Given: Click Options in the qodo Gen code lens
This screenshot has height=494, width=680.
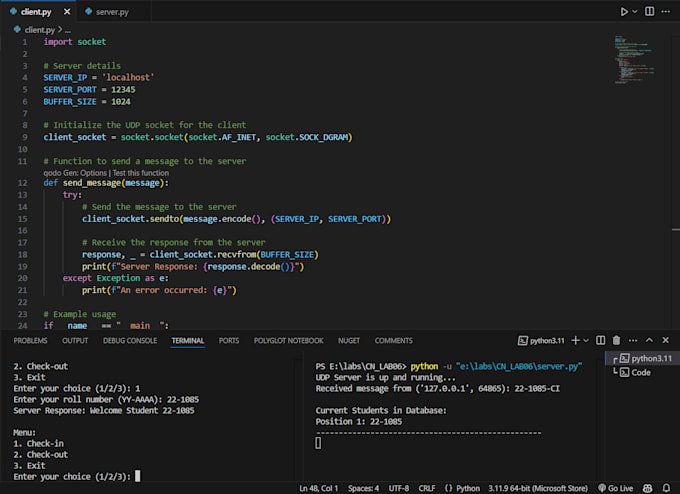Looking at the screenshot, I should coord(93,173).
